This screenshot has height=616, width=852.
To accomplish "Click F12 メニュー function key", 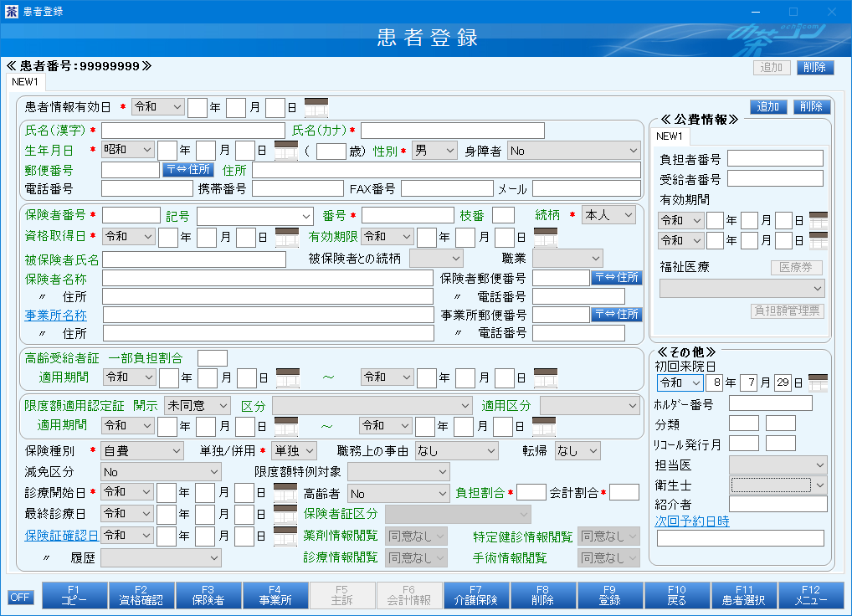I will (x=811, y=595).
